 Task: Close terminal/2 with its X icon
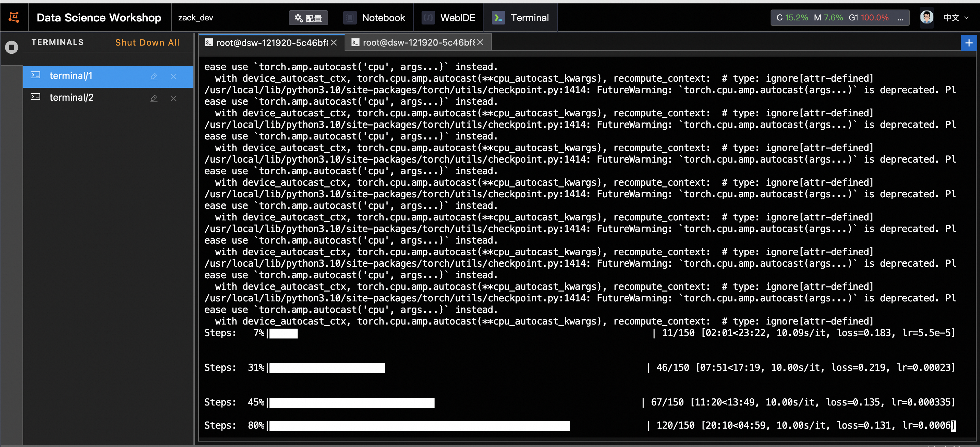(x=173, y=98)
